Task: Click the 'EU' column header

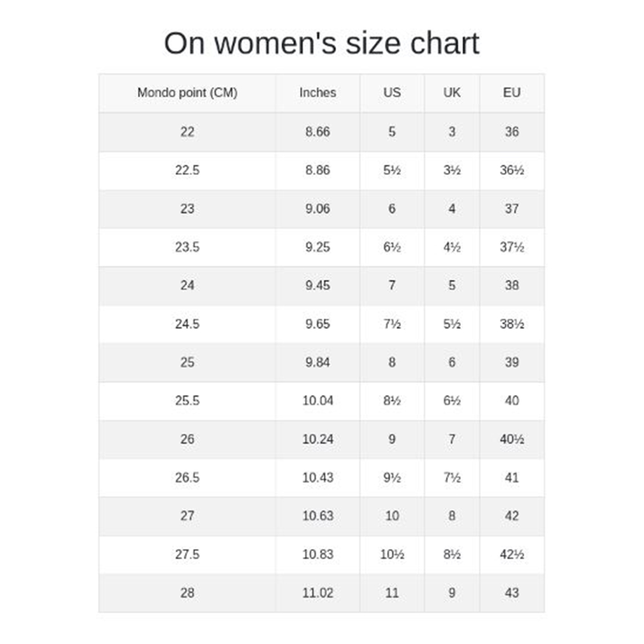Action: (x=511, y=92)
